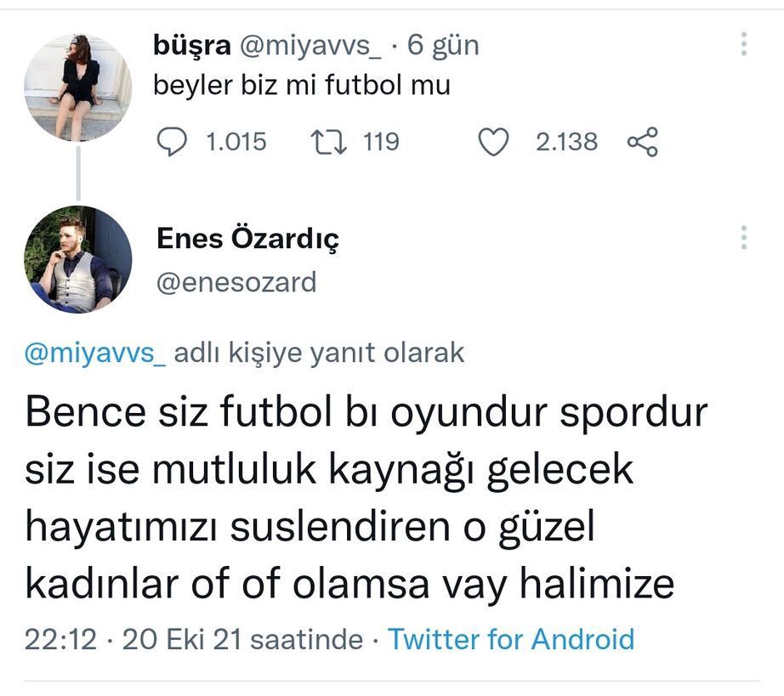Like büşra's tweet with the heart icon

pyautogui.click(x=493, y=142)
